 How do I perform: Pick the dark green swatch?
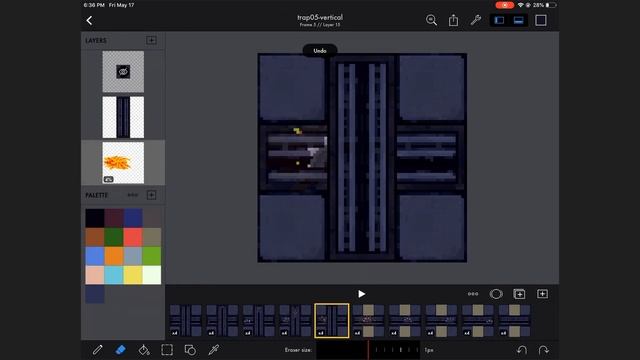[114, 237]
